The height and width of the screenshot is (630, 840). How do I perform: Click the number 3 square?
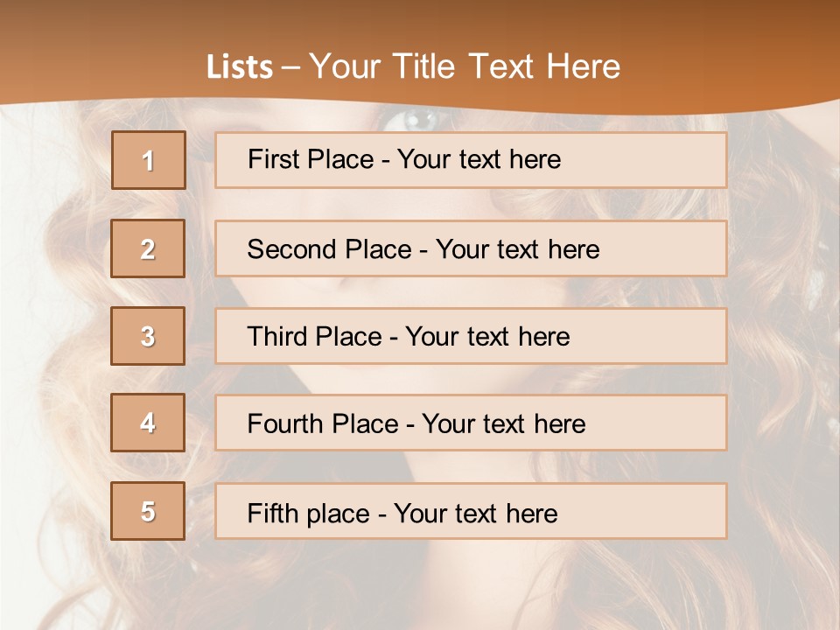(x=148, y=336)
